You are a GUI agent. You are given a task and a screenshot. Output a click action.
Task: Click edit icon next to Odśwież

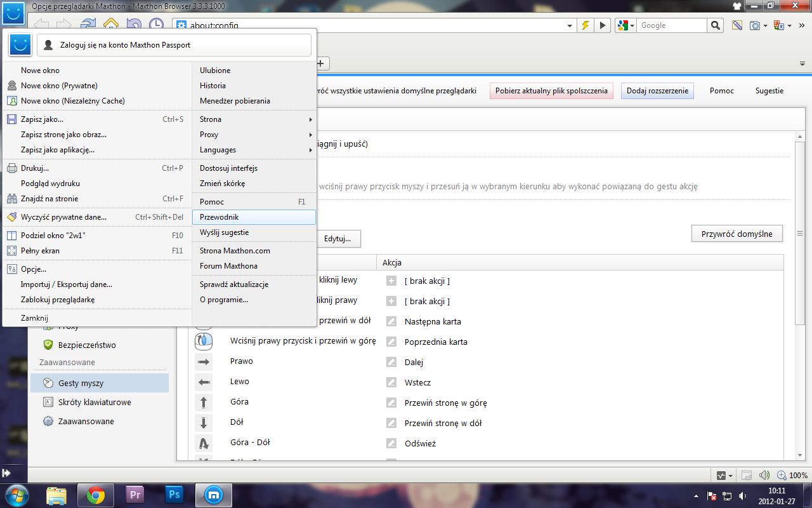pos(391,443)
